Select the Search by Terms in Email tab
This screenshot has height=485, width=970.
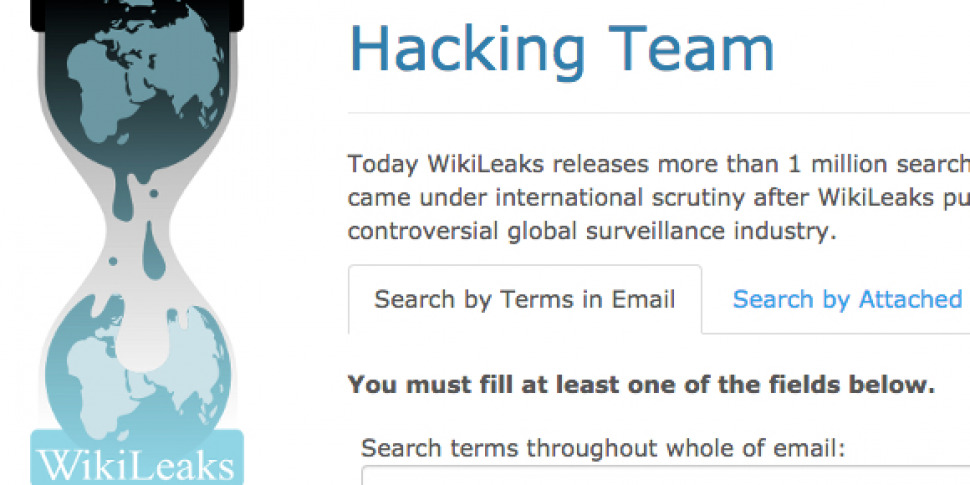[525, 299]
